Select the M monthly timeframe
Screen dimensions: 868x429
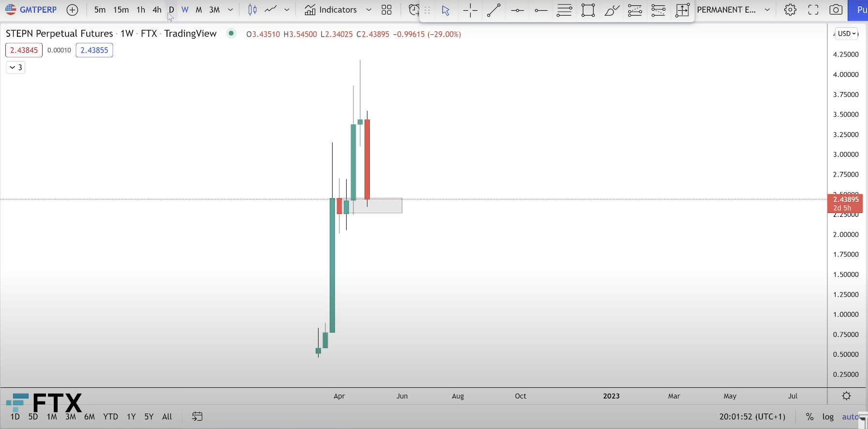coord(198,10)
